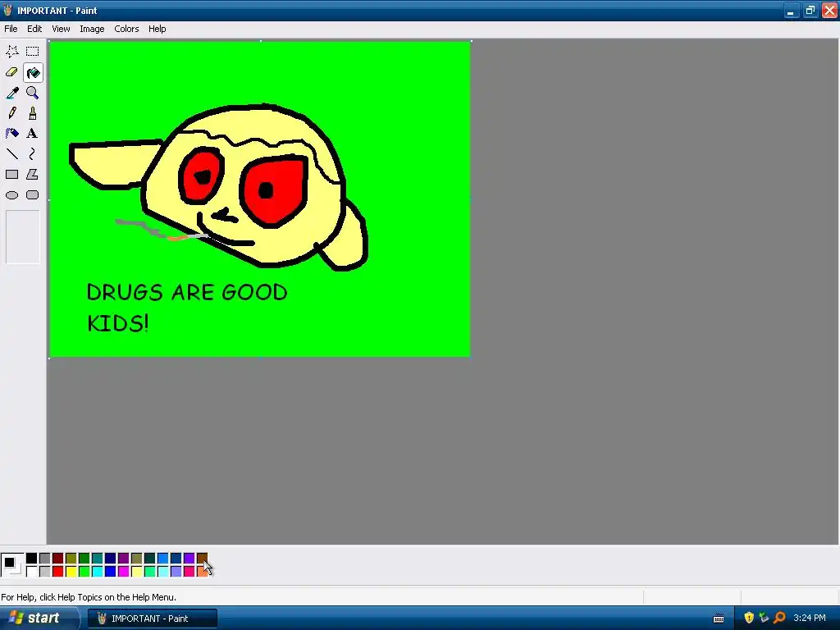Open the Image menu
This screenshot has width=840, height=630.
[x=92, y=29]
